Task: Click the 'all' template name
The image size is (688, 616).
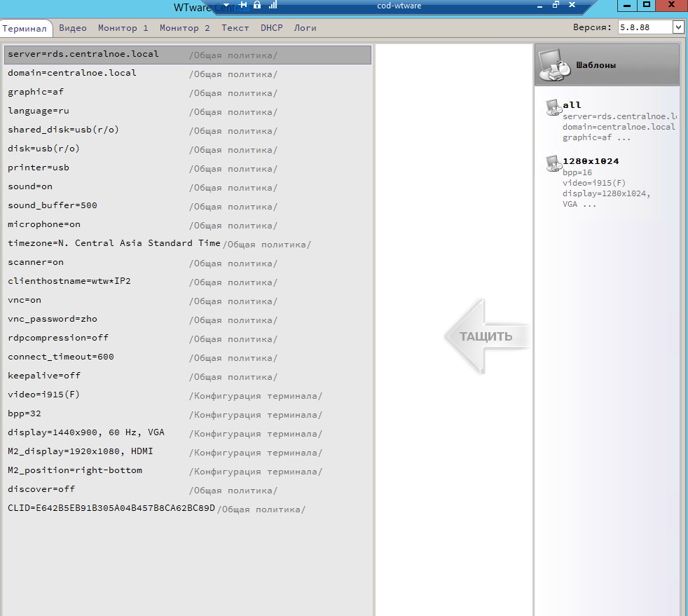Action: 572,105
